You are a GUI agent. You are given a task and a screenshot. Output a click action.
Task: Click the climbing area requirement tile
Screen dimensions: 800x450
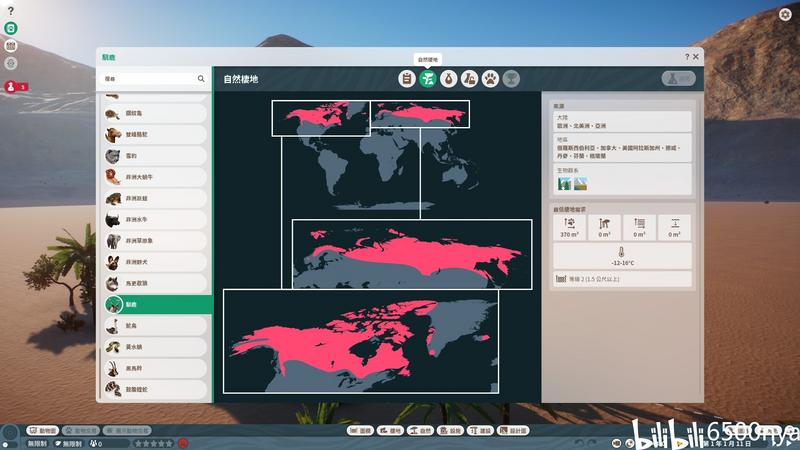604,228
